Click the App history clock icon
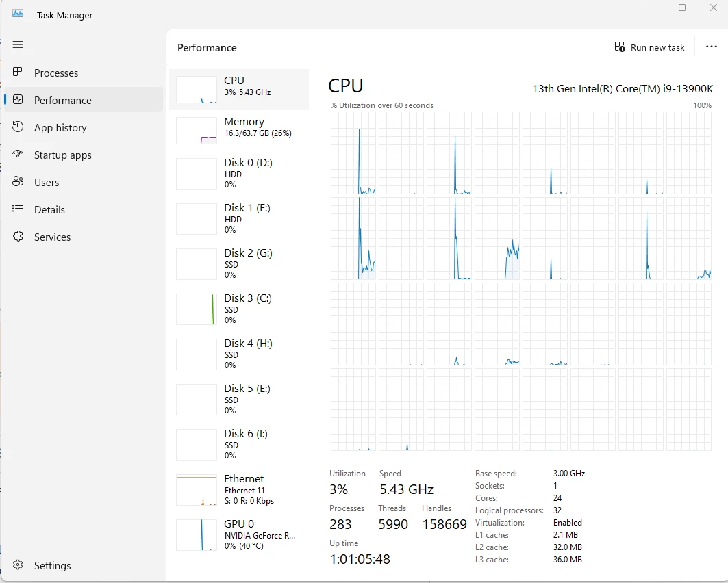This screenshot has height=583, width=728. pos(18,127)
